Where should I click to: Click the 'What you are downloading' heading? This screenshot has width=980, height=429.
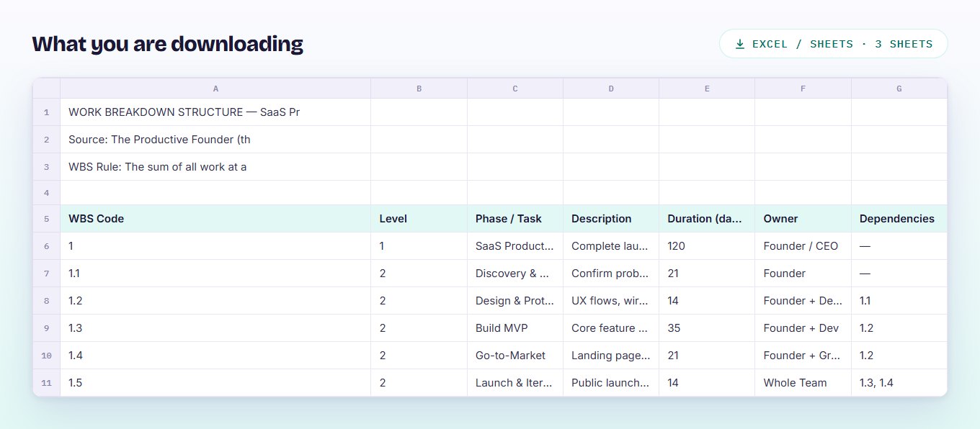(x=167, y=44)
